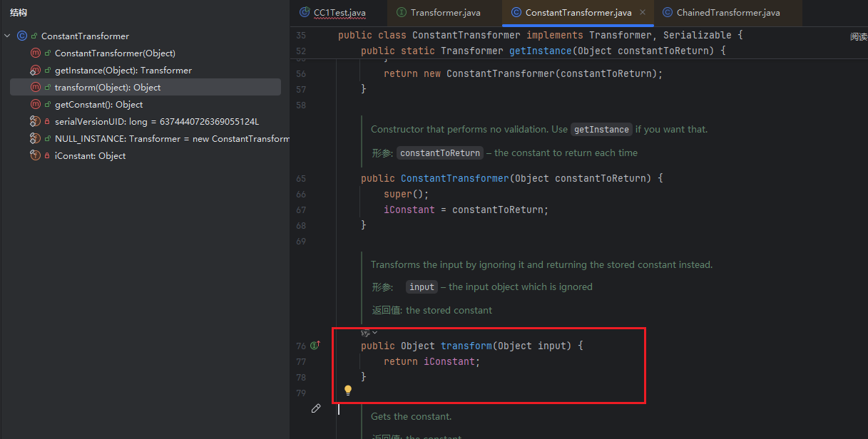
Task: Select the ConstantTransformer(Object) constructor in Structure
Action: click(115, 53)
